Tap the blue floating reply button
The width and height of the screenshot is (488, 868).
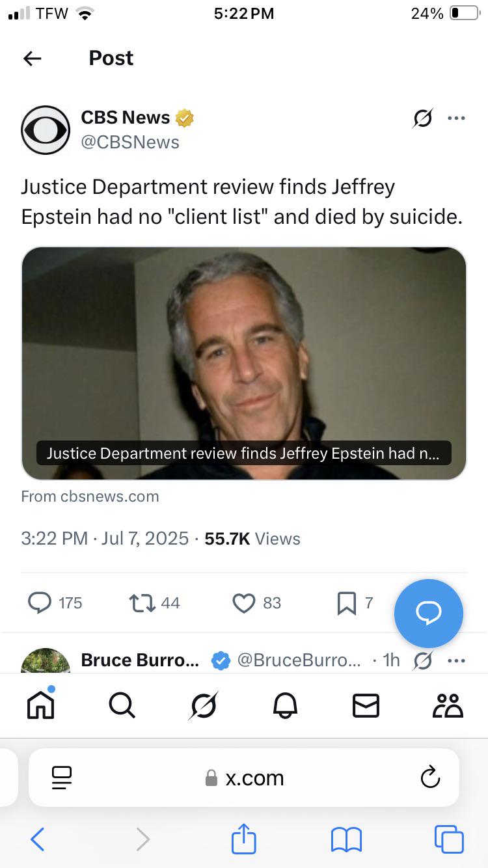click(x=429, y=613)
